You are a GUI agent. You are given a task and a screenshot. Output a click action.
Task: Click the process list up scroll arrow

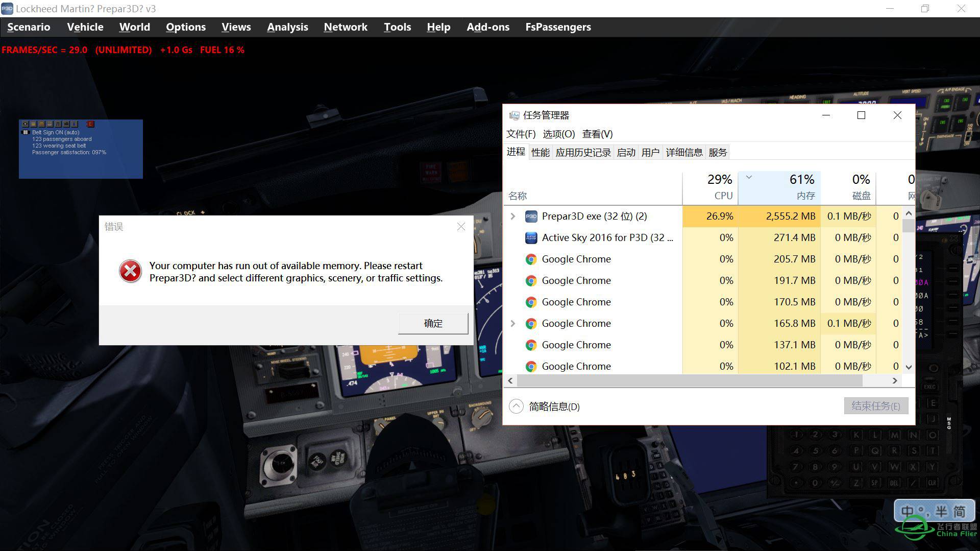point(909,213)
